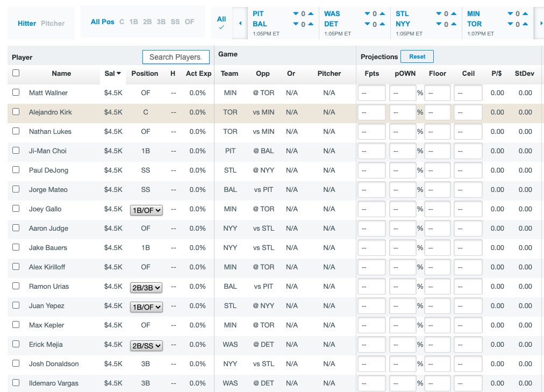Open Erick Mejia's 2B/SS position dropdown

146,346
